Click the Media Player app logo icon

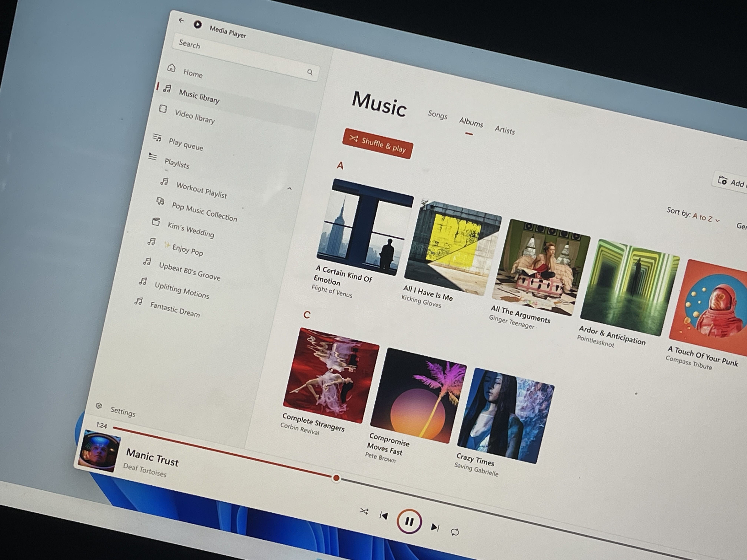point(197,24)
